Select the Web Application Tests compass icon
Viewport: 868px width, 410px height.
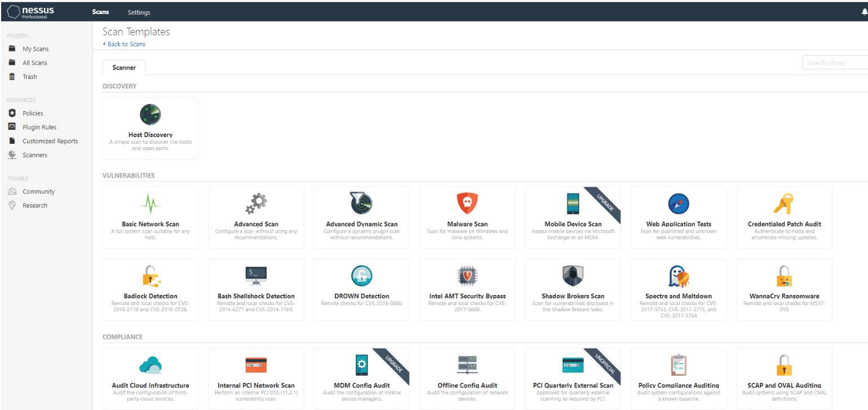(x=678, y=204)
